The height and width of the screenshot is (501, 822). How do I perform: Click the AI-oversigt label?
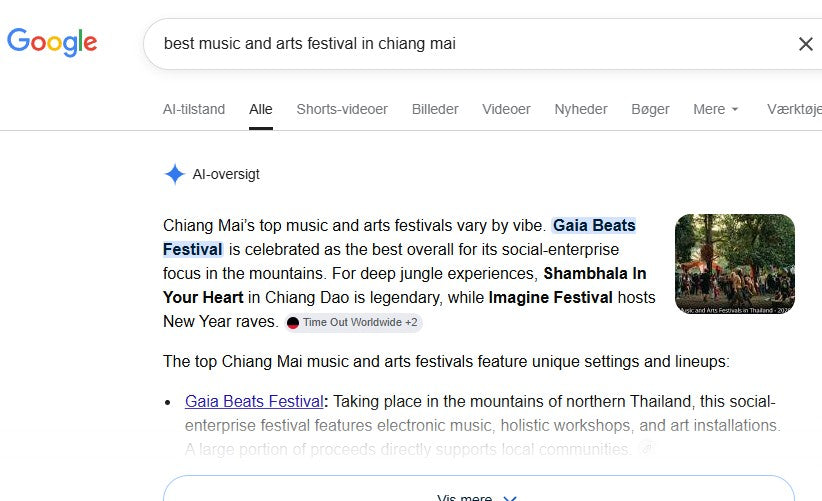pos(226,174)
